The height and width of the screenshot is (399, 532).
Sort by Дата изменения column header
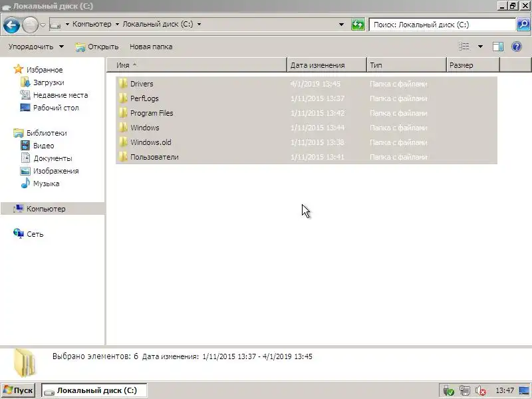[x=327, y=65]
